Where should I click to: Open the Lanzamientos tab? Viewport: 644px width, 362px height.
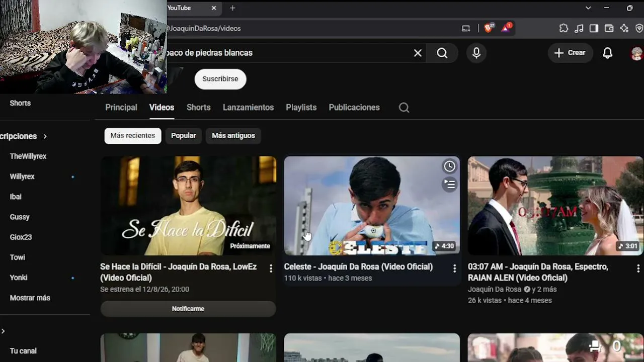[x=249, y=108]
